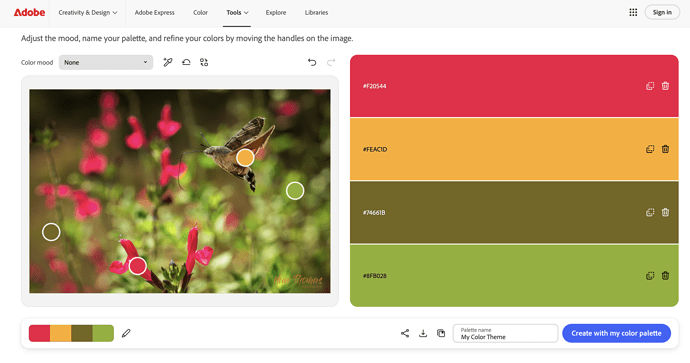Copy the #FEAC1D color code
The image size is (690, 363).
[650, 149]
